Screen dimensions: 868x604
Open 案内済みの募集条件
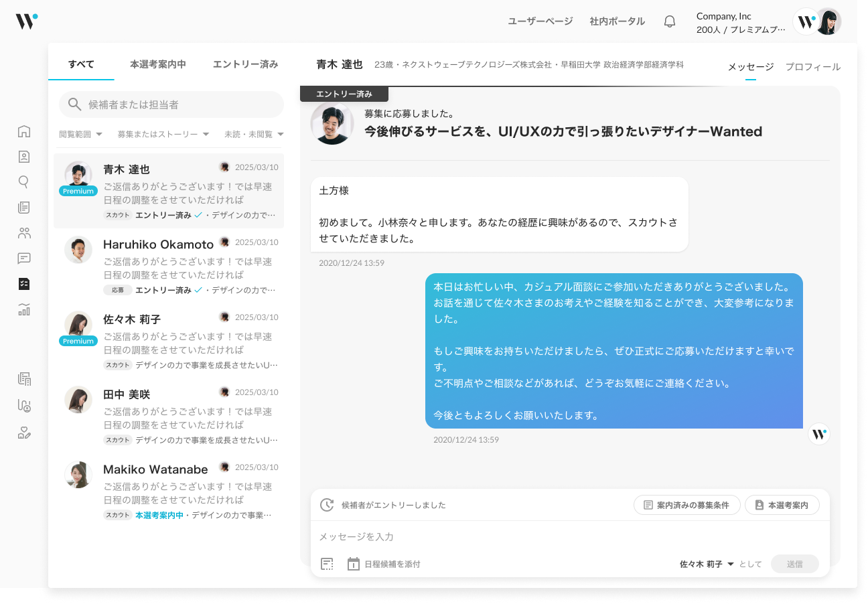click(686, 505)
